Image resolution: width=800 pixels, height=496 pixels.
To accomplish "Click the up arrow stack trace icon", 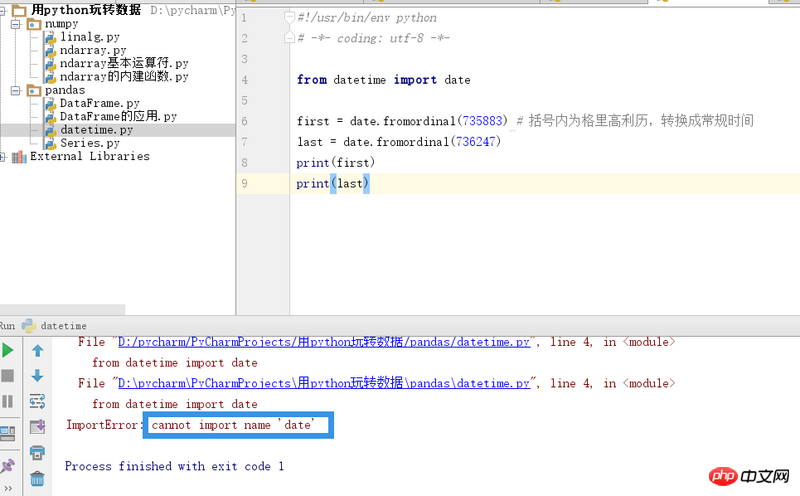I will [x=37, y=351].
